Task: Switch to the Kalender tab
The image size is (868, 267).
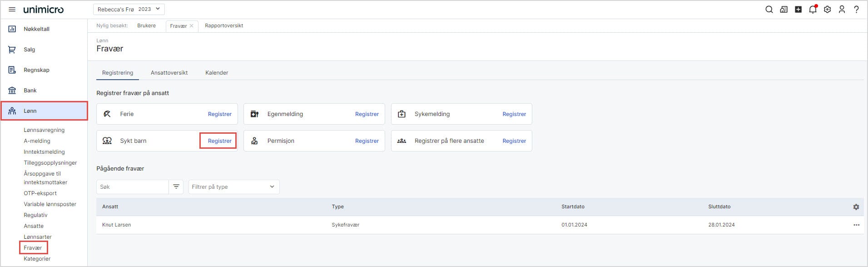Action: pos(217,73)
